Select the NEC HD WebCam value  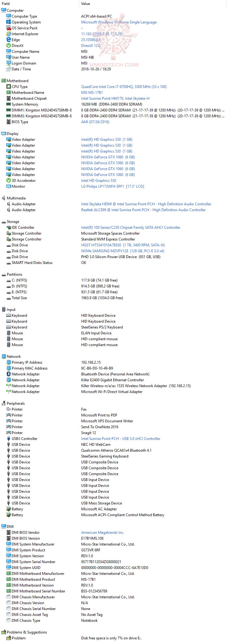[x=96, y=445]
